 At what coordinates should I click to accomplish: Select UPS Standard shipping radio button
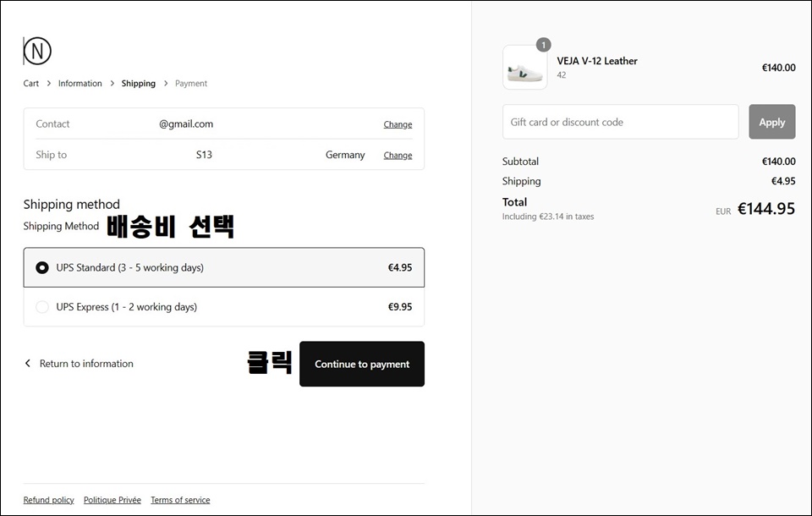coord(42,268)
